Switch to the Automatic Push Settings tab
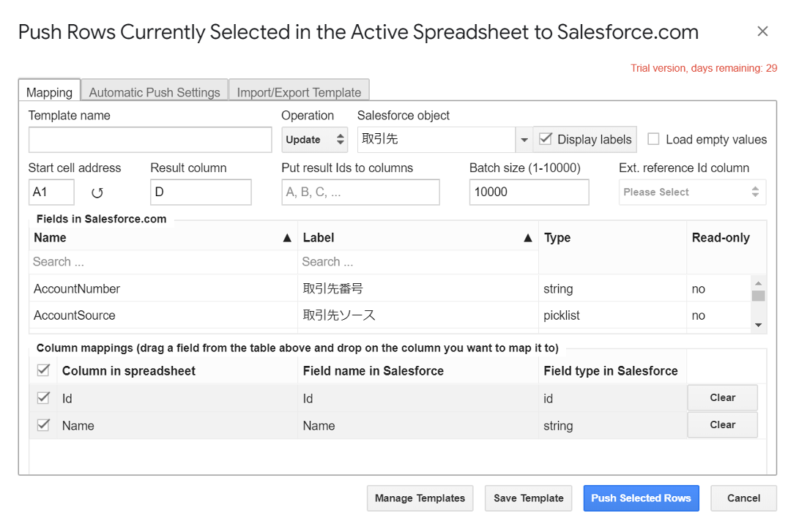The width and height of the screenshot is (799, 532). coord(154,92)
